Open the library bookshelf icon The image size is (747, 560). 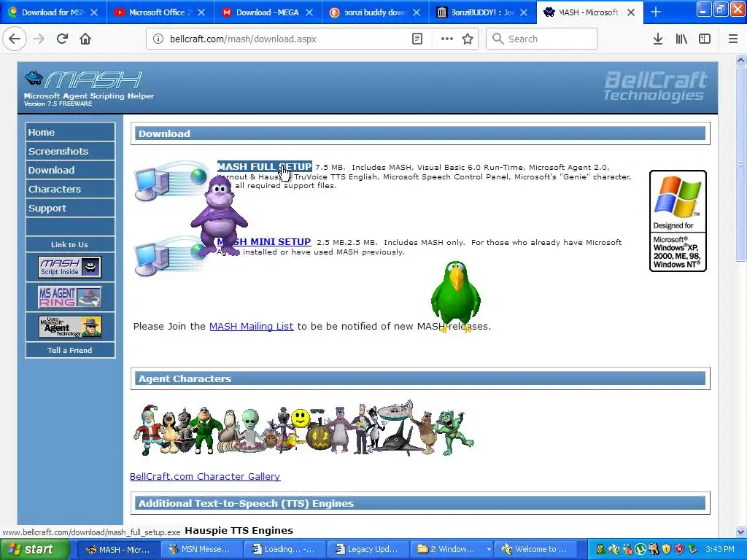point(681,39)
